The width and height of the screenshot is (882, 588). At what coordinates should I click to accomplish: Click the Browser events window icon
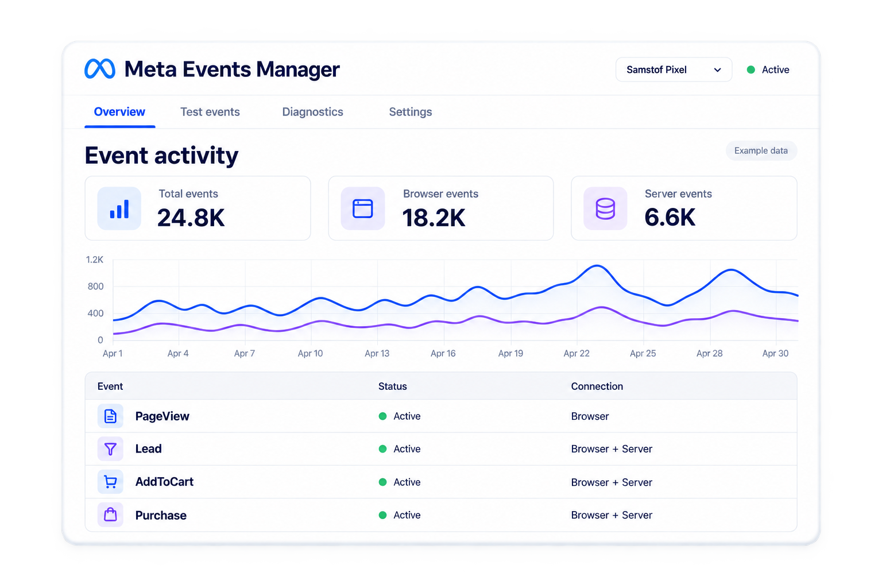click(x=363, y=208)
